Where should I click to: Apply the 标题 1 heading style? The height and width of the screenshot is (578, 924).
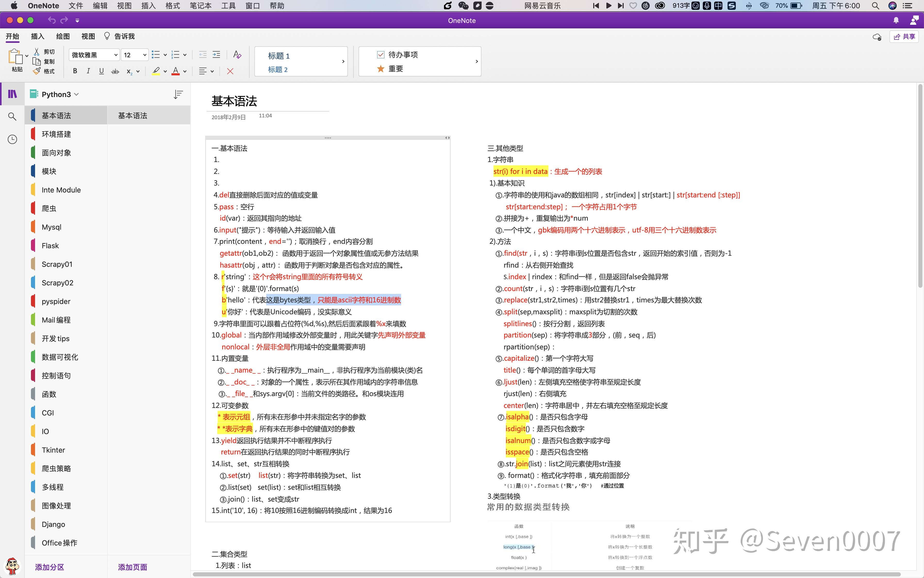click(279, 56)
